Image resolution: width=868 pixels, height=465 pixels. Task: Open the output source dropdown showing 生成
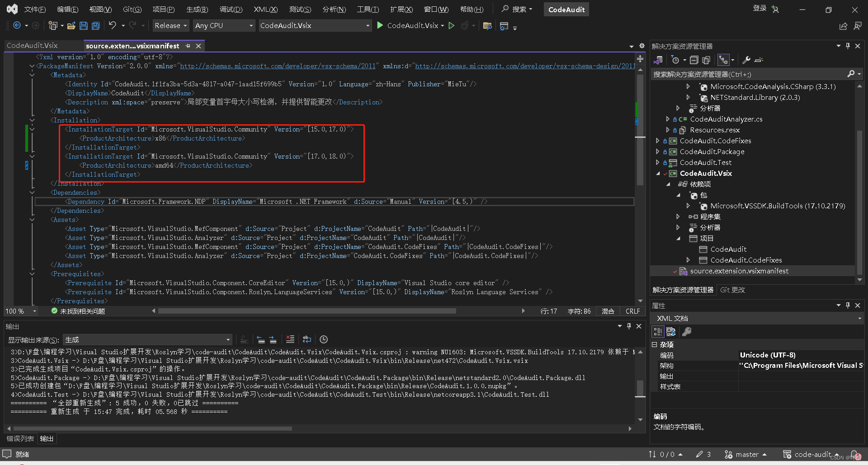tap(147, 340)
